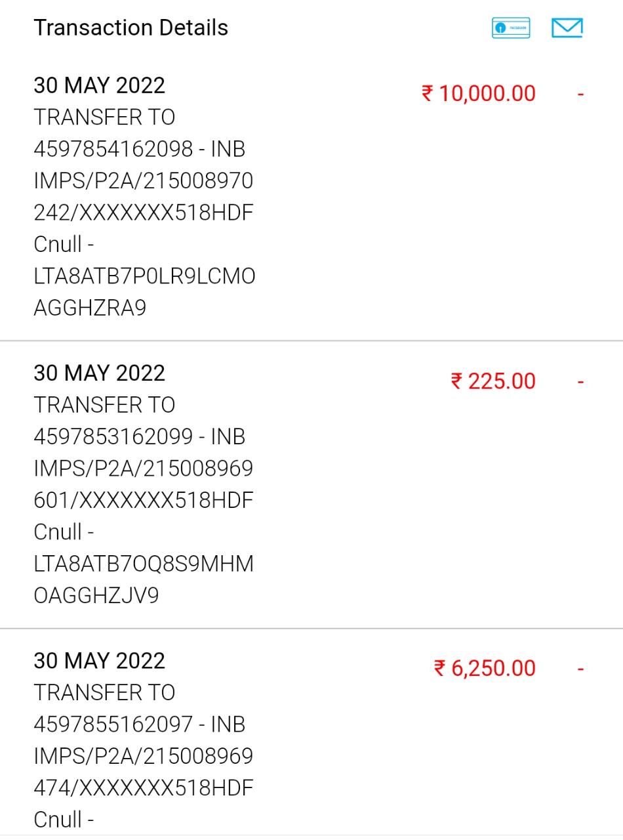Click the Transaction Details heading

coord(131,28)
